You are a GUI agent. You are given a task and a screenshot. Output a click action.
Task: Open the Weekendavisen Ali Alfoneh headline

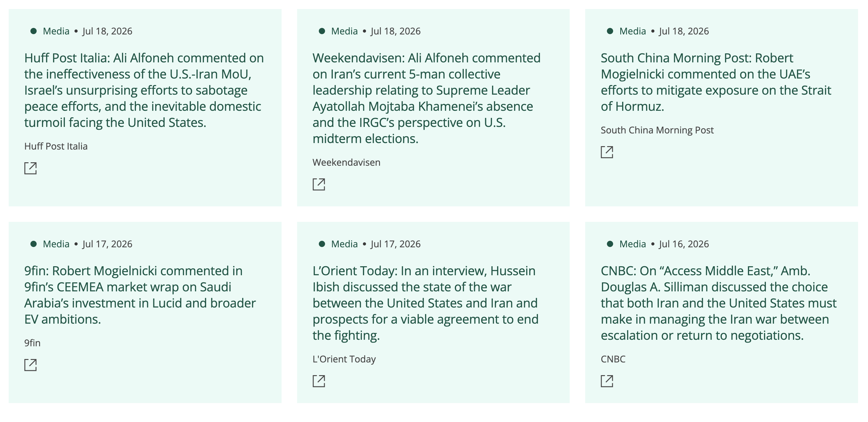(426, 98)
